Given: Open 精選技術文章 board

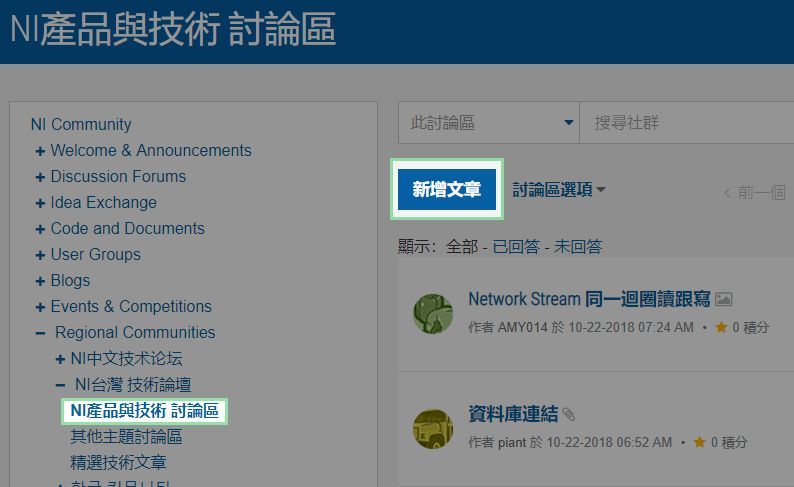Looking at the screenshot, I should (118, 462).
